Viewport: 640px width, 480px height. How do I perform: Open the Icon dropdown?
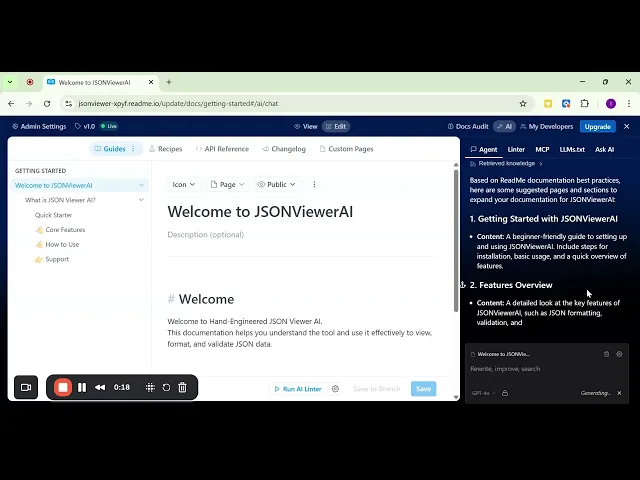point(183,184)
